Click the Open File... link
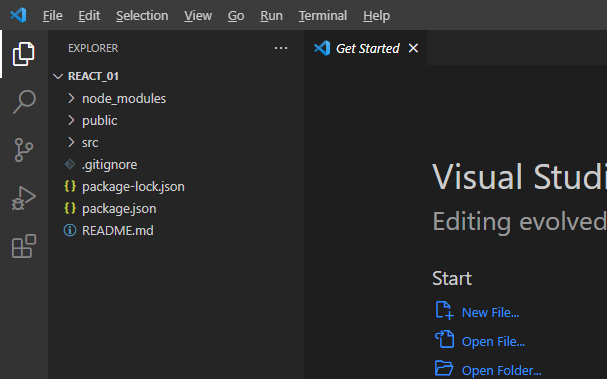This screenshot has width=607, height=379. tap(493, 342)
